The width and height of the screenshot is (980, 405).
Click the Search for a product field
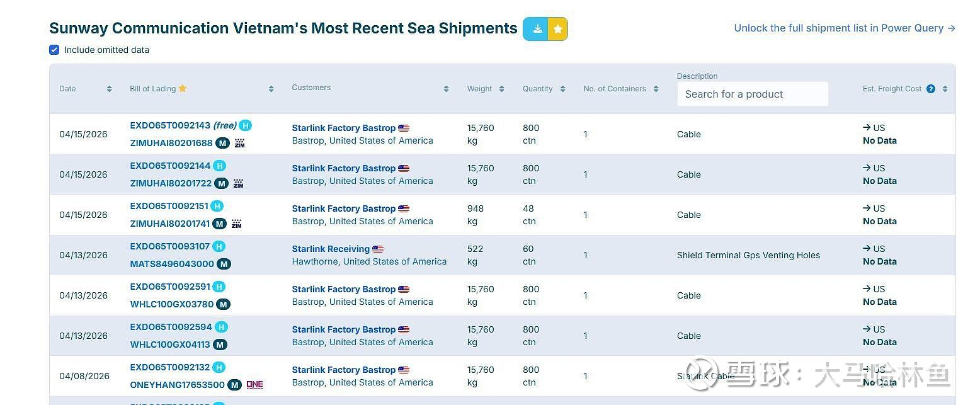(x=752, y=94)
